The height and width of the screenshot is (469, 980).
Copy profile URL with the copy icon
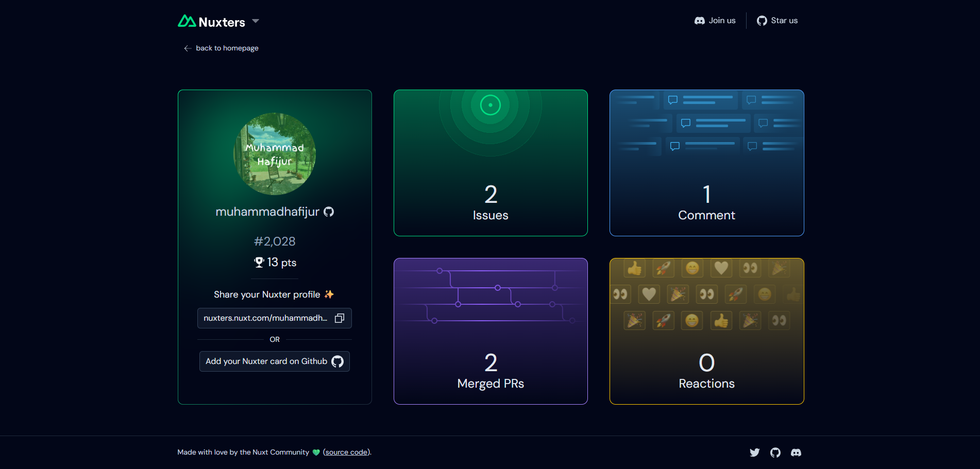[x=340, y=318]
